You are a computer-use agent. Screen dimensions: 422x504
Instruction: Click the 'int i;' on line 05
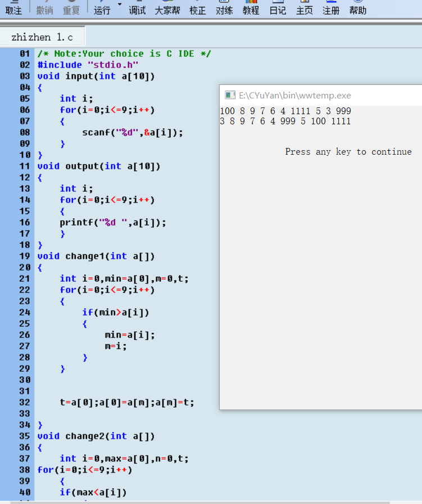click(x=76, y=98)
